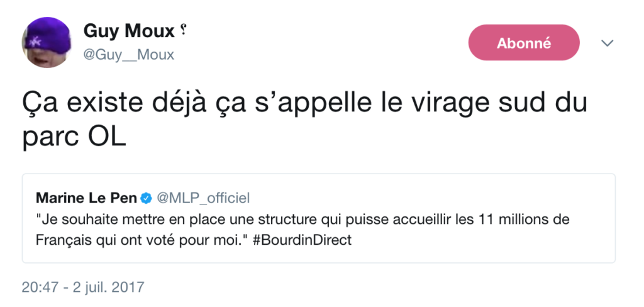644x307 pixels.
Task: Click the Guy Moux display name
Action: pyautogui.click(x=128, y=31)
